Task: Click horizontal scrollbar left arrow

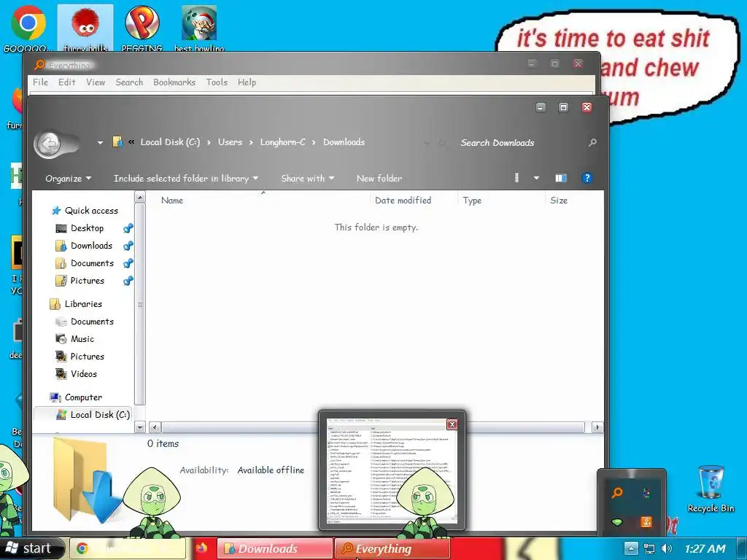Action: click(x=155, y=427)
